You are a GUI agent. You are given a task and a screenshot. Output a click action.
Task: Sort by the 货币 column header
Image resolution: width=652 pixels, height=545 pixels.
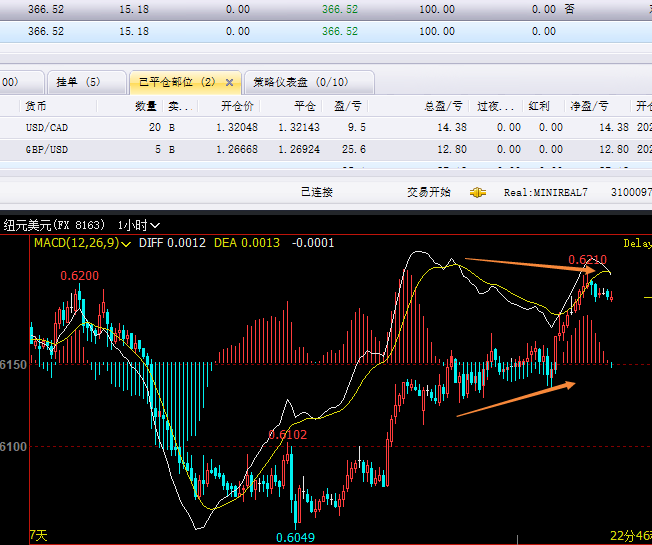36,105
